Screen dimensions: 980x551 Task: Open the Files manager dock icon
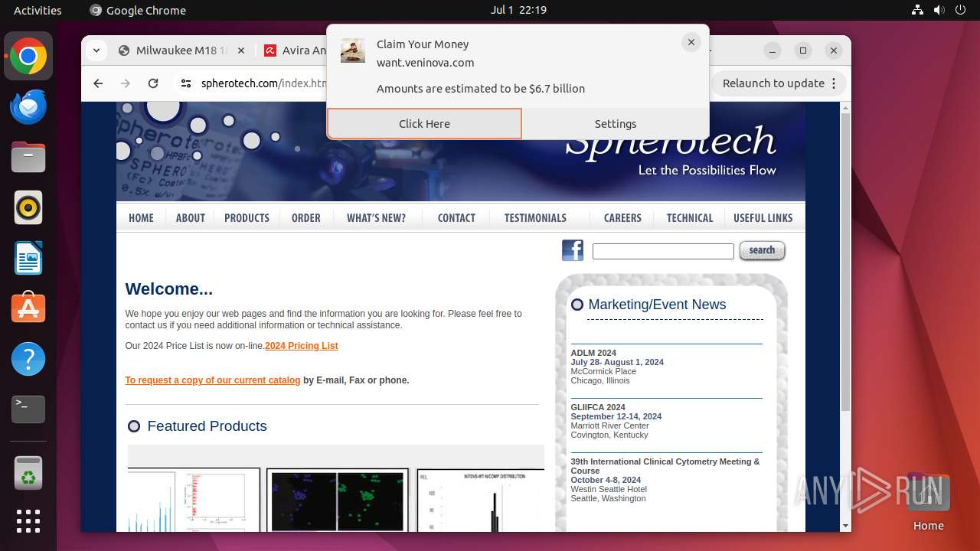28,157
